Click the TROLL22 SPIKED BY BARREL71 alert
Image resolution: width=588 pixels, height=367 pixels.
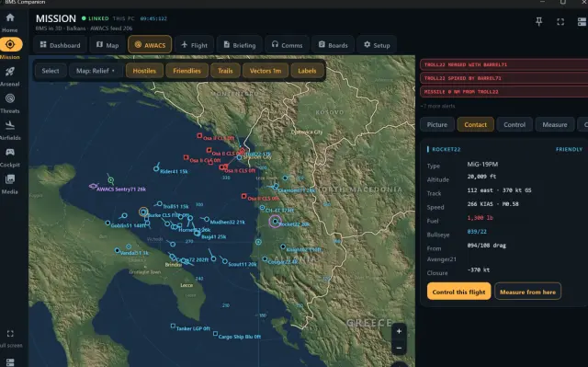pos(504,78)
